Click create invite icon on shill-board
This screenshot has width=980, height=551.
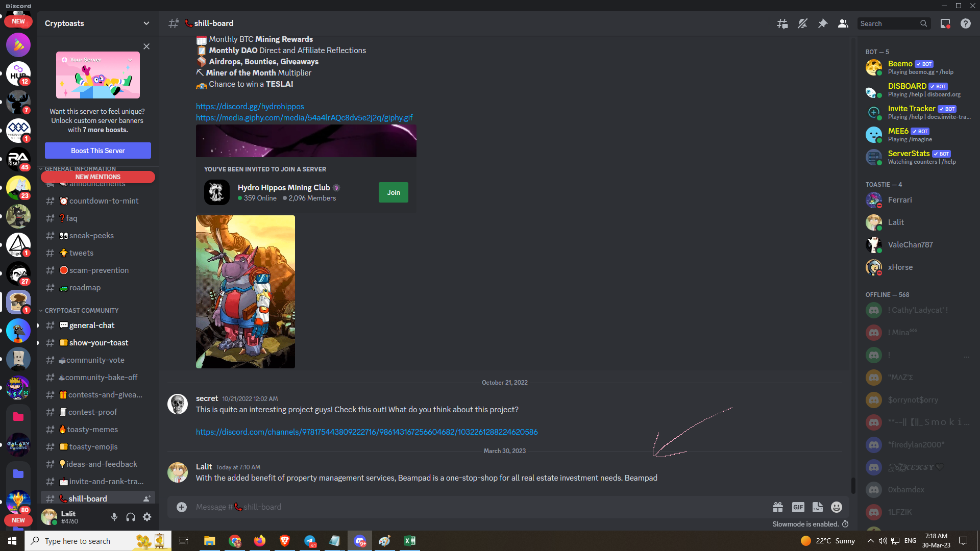tap(147, 499)
